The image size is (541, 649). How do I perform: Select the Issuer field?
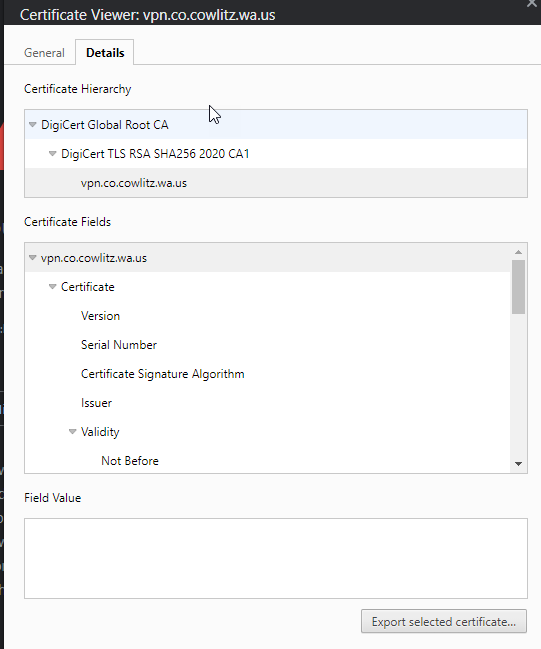[x=268, y=403]
